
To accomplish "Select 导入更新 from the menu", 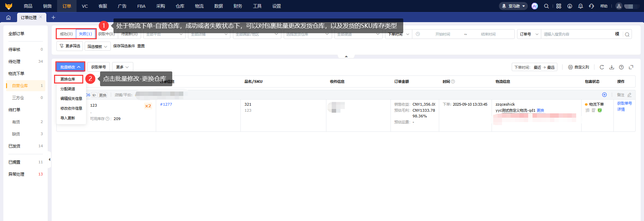I will coord(68,118).
